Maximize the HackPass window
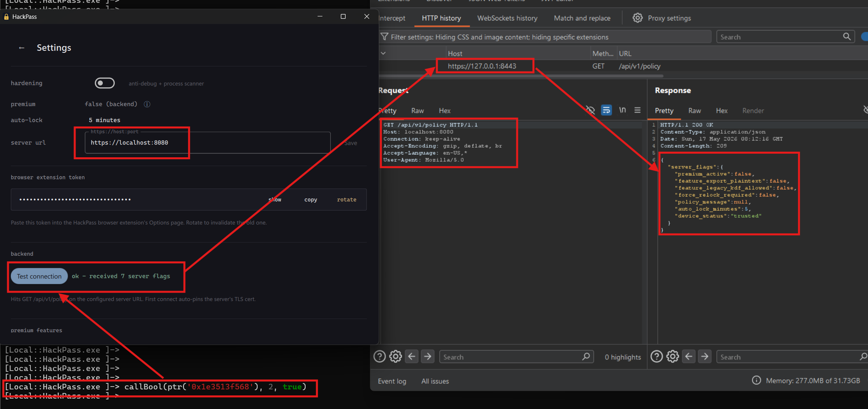The height and width of the screenshot is (409, 868). [343, 16]
